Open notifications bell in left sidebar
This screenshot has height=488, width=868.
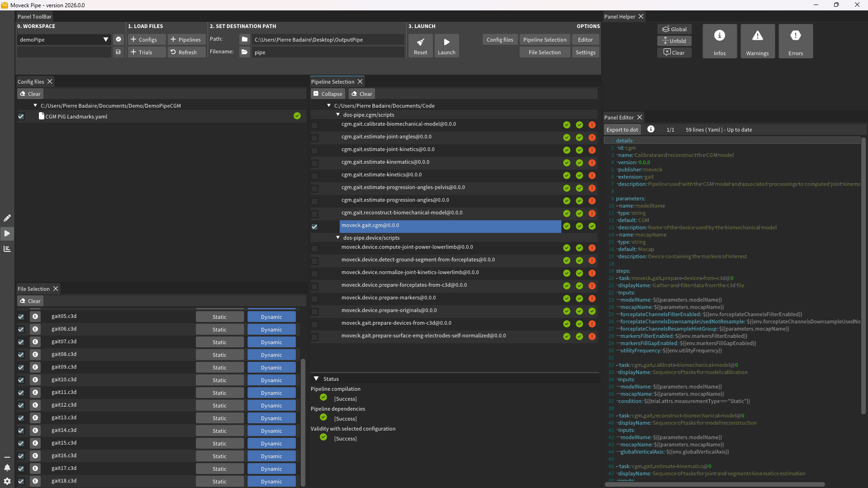pos(7,468)
